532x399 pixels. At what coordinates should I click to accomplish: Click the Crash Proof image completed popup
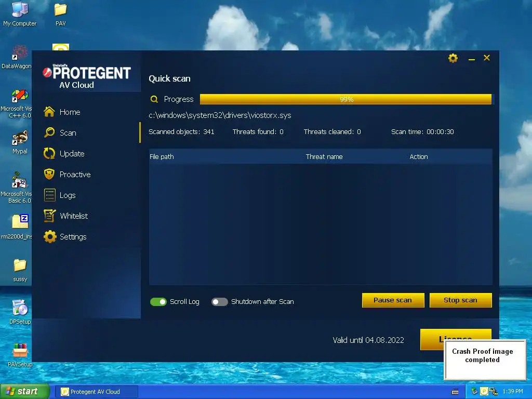pyautogui.click(x=485, y=360)
